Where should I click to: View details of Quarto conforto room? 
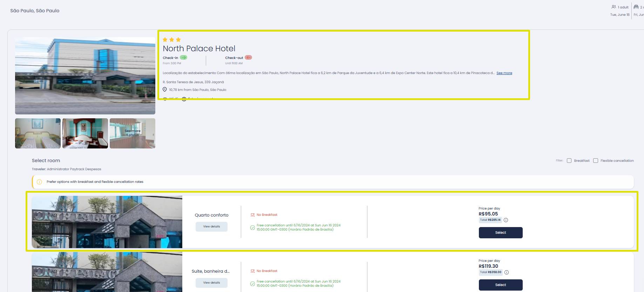coord(211,227)
